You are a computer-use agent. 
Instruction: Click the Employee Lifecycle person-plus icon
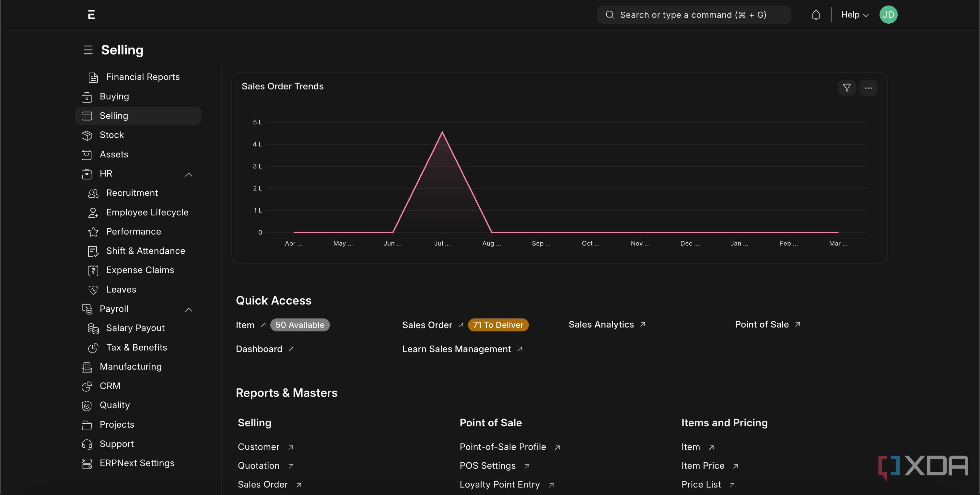click(93, 213)
